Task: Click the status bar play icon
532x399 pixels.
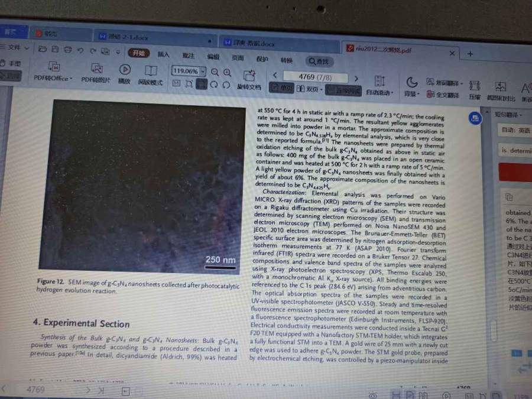Action: tap(446, 396)
